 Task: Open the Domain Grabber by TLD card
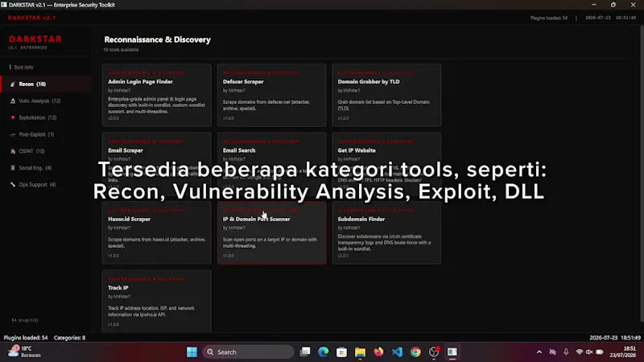[x=386, y=95]
